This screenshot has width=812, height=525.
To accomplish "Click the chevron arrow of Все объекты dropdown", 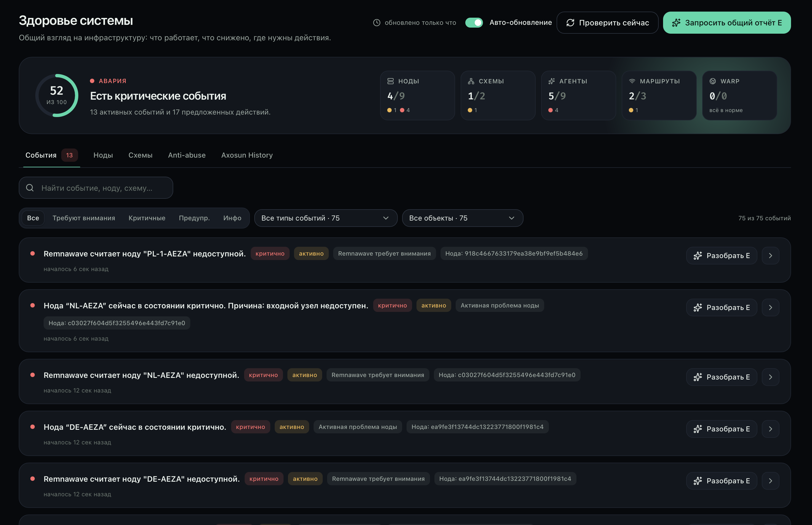I will (512, 218).
